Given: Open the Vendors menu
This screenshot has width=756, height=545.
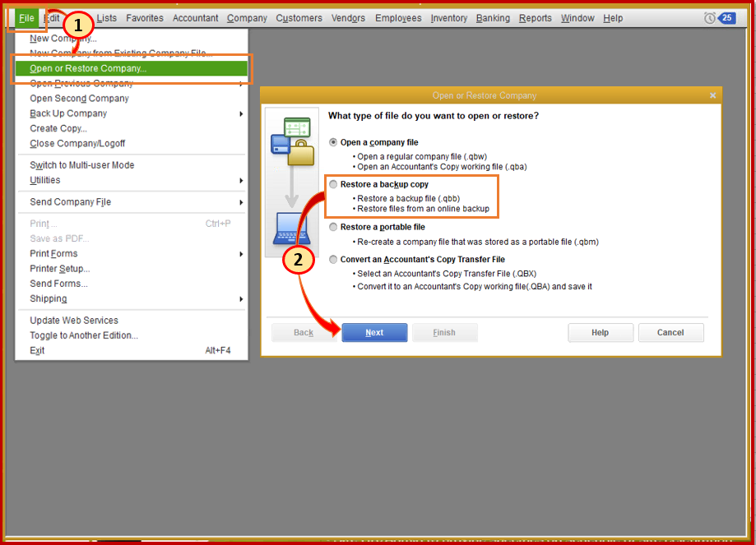Looking at the screenshot, I should [x=348, y=18].
